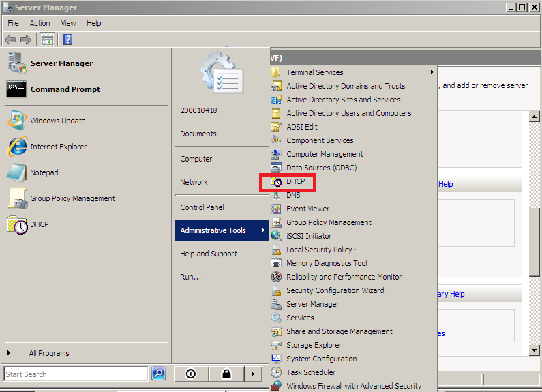Toggle the console tree toolbar icon
Image resolution: width=542 pixels, height=392 pixels.
pyautogui.click(x=47, y=40)
